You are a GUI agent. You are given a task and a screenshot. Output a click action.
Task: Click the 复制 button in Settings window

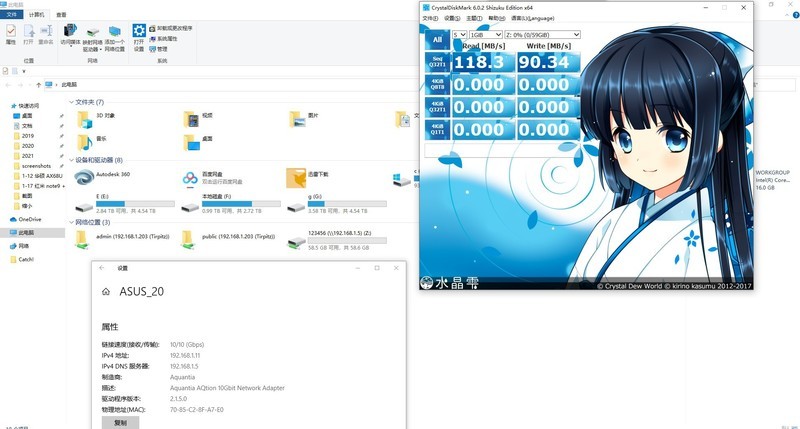[120, 422]
